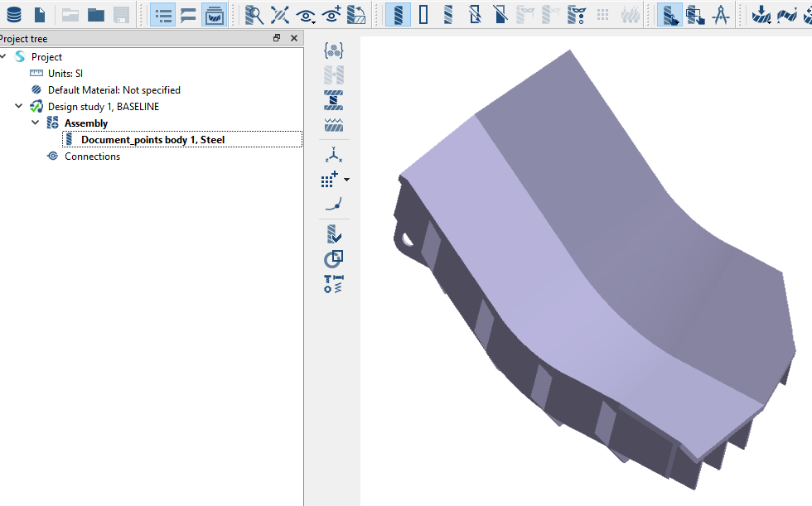Toggle the highlighted graphics window button

click(x=215, y=14)
